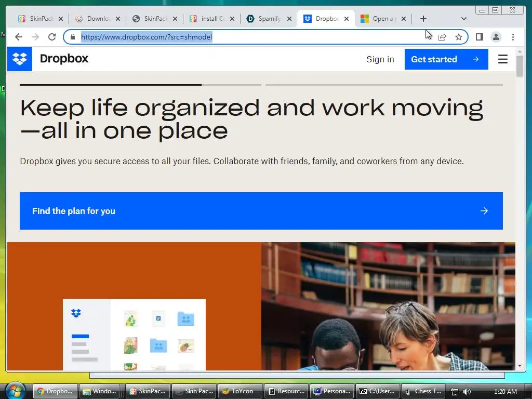Click the first hero carousel progress bar
This screenshot has width=532, height=399.
(140, 85)
